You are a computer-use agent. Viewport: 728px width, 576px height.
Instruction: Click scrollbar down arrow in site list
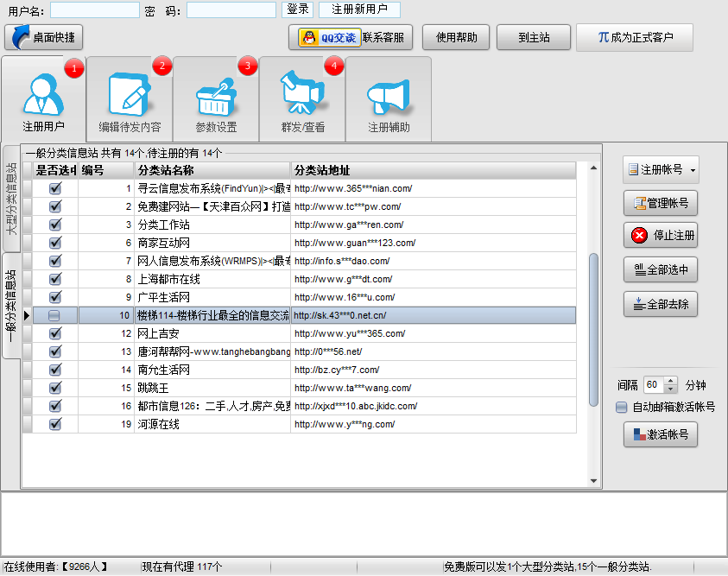593,481
